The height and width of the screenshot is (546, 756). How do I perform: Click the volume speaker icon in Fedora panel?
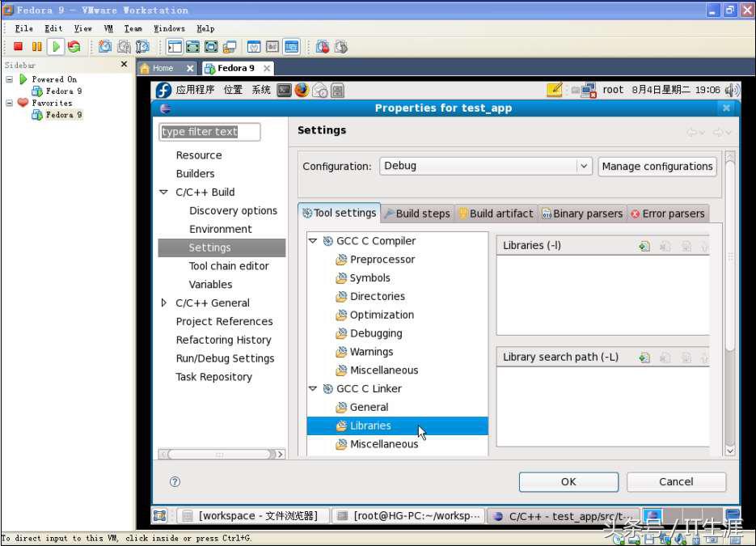tap(733, 90)
